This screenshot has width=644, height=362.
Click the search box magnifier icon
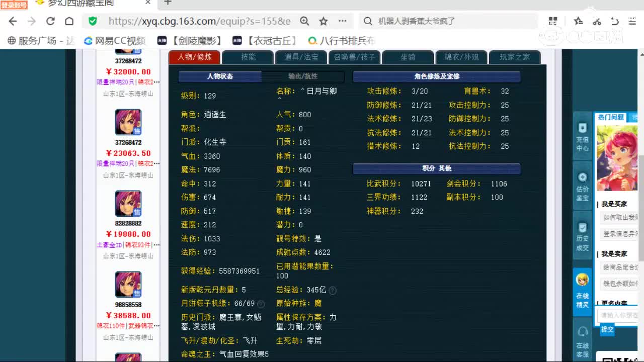tap(368, 21)
